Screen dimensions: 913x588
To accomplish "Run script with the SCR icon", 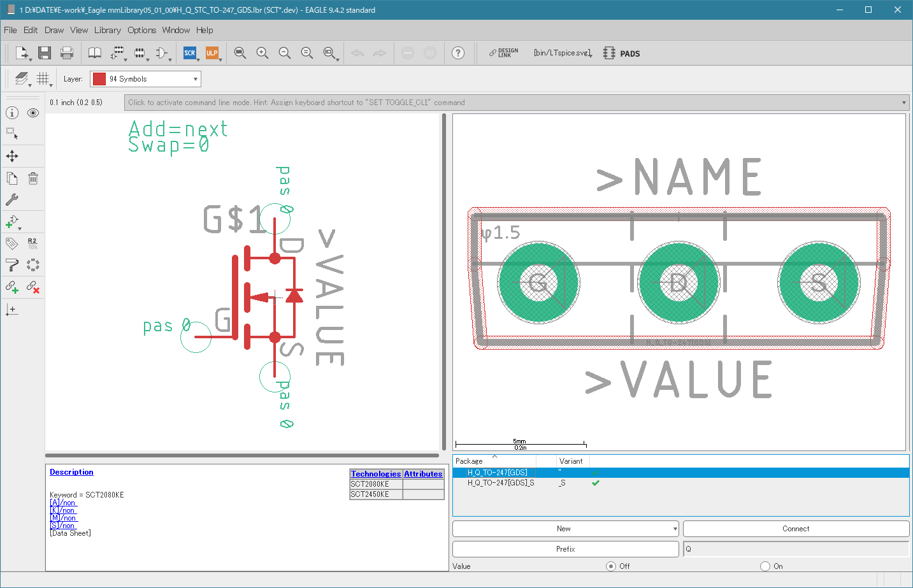I will (190, 53).
